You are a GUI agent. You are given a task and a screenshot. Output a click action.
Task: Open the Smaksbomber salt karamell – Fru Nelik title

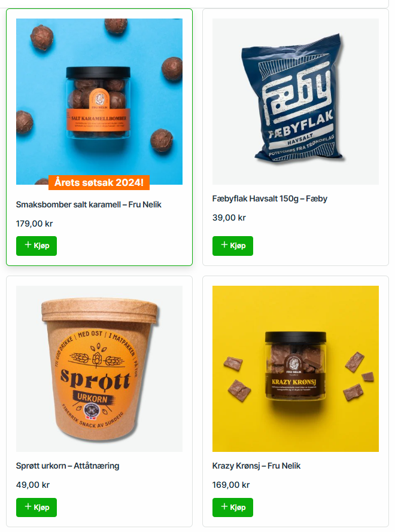(x=89, y=204)
